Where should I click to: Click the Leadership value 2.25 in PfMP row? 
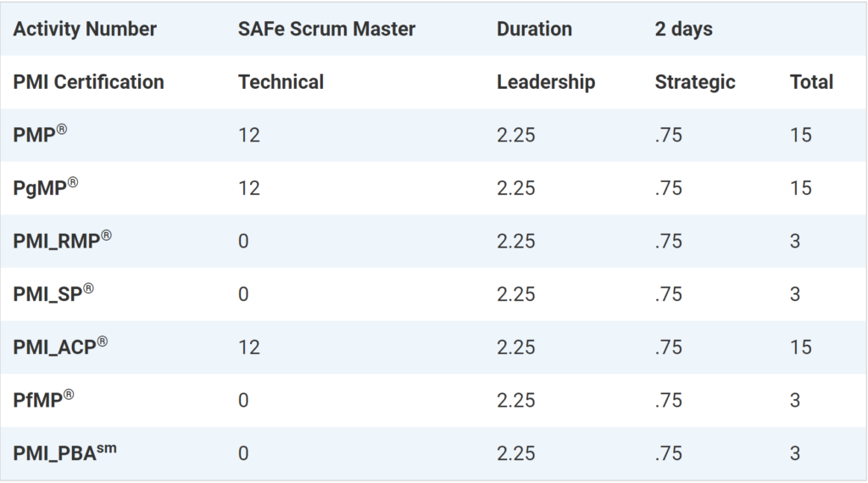515,400
